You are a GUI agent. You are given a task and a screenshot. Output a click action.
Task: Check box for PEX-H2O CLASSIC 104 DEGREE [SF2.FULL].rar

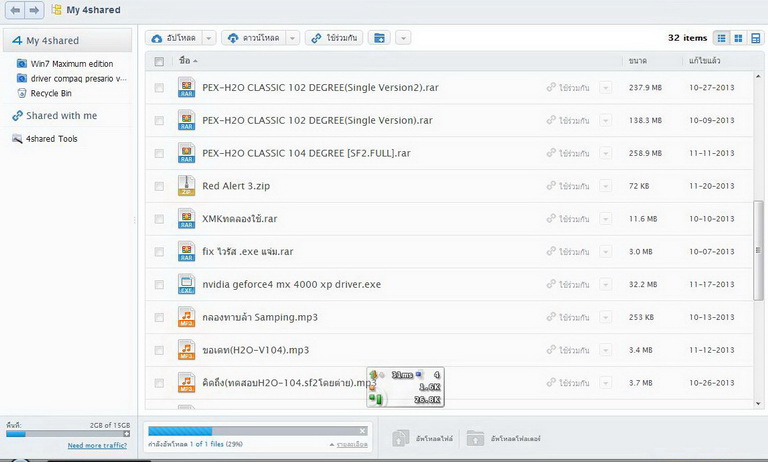(x=159, y=153)
